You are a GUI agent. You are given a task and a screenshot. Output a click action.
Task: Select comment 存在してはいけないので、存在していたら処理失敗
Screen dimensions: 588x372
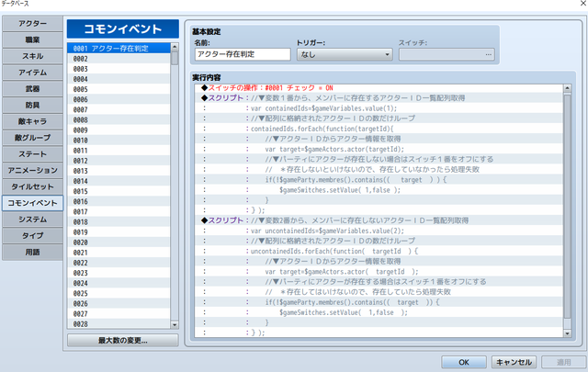click(379, 292)
